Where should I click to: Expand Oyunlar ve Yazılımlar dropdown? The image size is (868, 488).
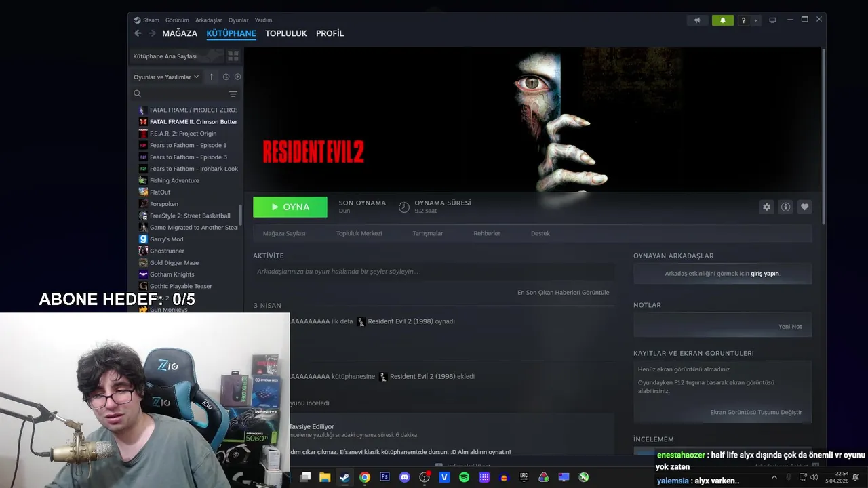pyautogui.click(x=166, y=77)
